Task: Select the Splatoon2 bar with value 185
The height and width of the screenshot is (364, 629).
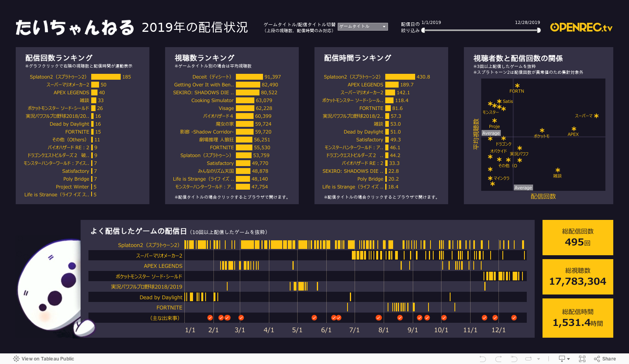Action: [106, 77]
